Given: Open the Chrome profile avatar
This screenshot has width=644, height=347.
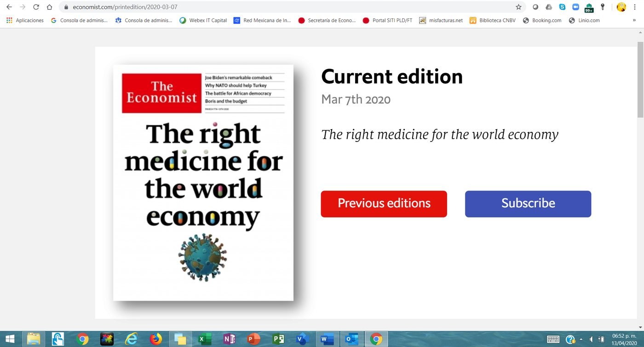Looking at the screenshot, I should pos(621,7).
